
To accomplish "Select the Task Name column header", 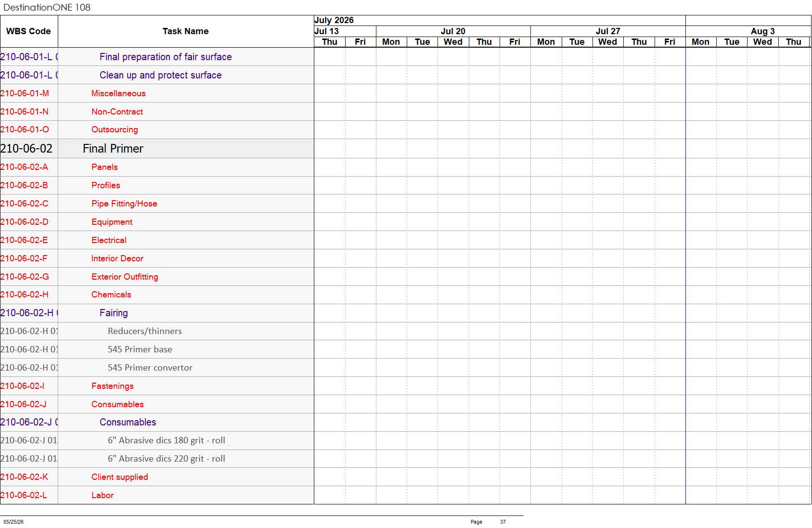I will [x=186, y=31].
